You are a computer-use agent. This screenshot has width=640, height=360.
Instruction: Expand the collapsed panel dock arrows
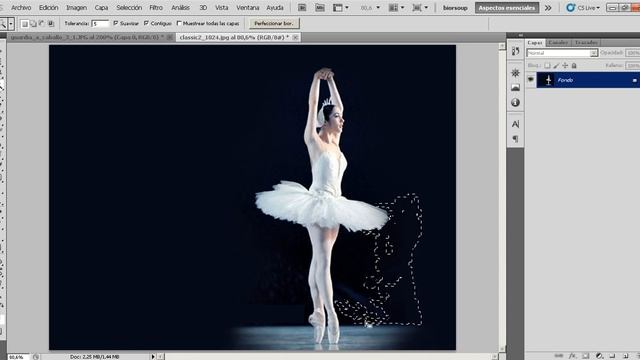522,36
